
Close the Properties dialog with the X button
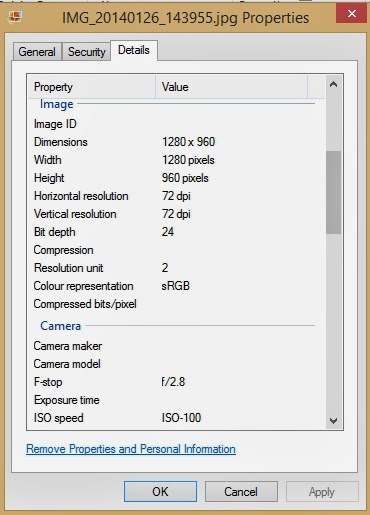tap(351, 14)
